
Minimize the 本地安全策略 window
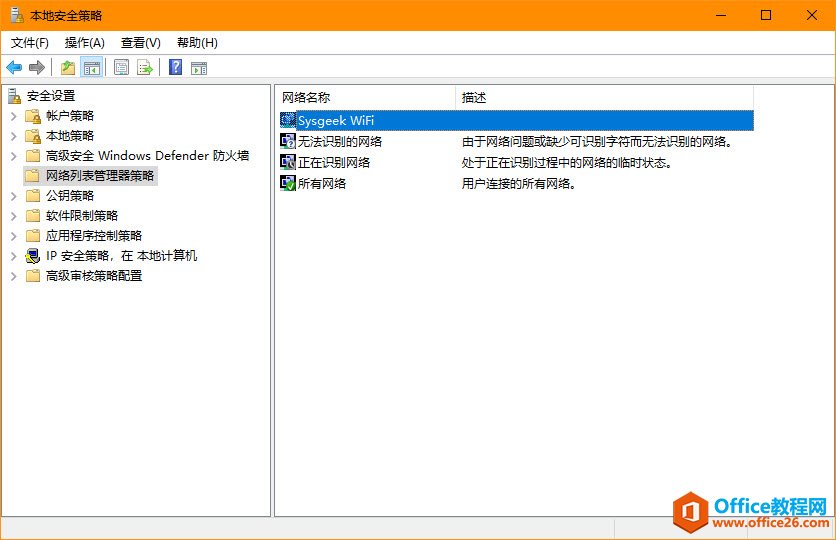[721, 15]
